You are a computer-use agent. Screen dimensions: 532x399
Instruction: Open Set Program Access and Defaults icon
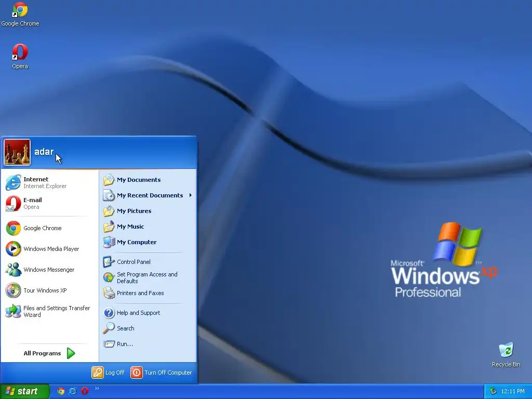(x=109, y=277)
